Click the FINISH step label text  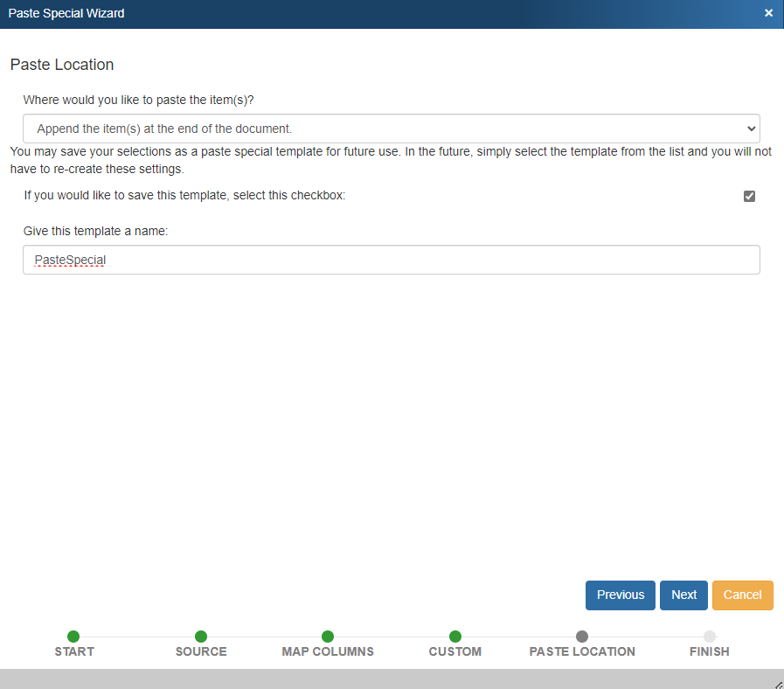(x=709, y=651)
